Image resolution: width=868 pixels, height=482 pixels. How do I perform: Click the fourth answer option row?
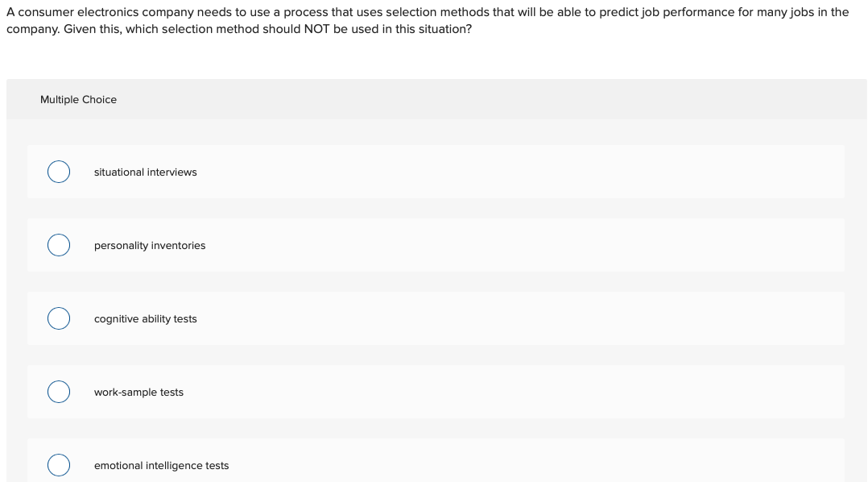click(x=436, y=392)
